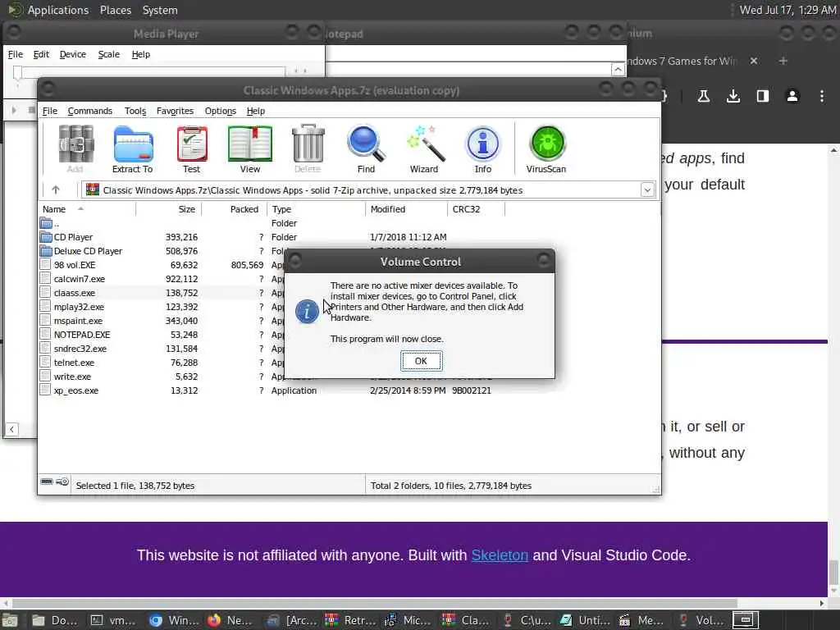Open Media Player Edit menu
The width and height of the screenshot is (840, 630).
(41, 54)
